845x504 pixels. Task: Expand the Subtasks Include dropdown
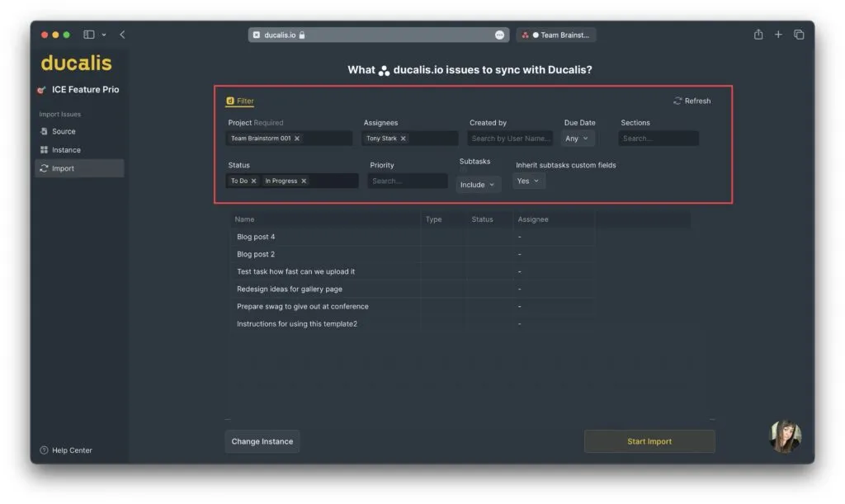[478, 185]
